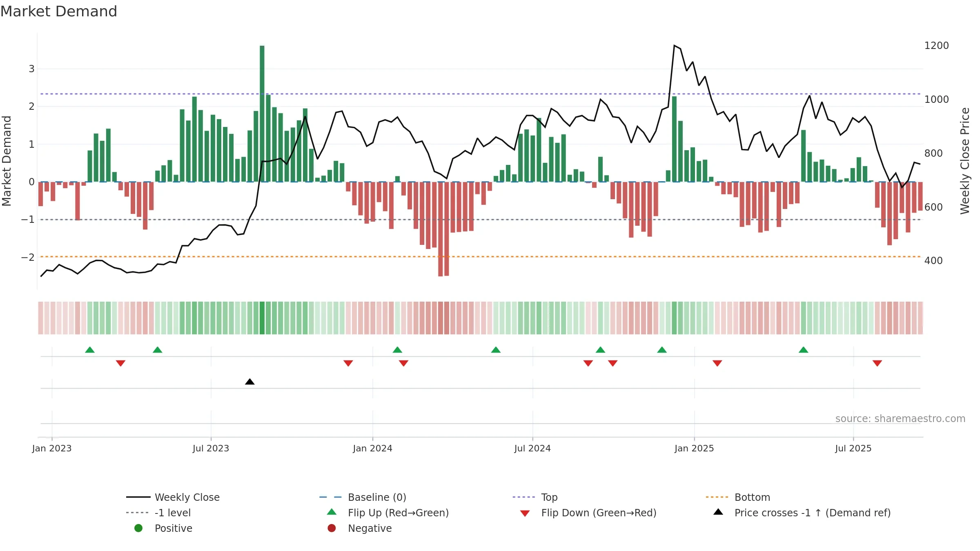The image size is (980, 551).
Task: Click the Jul 2024 x-axis label
Action: tap(532, 448)
